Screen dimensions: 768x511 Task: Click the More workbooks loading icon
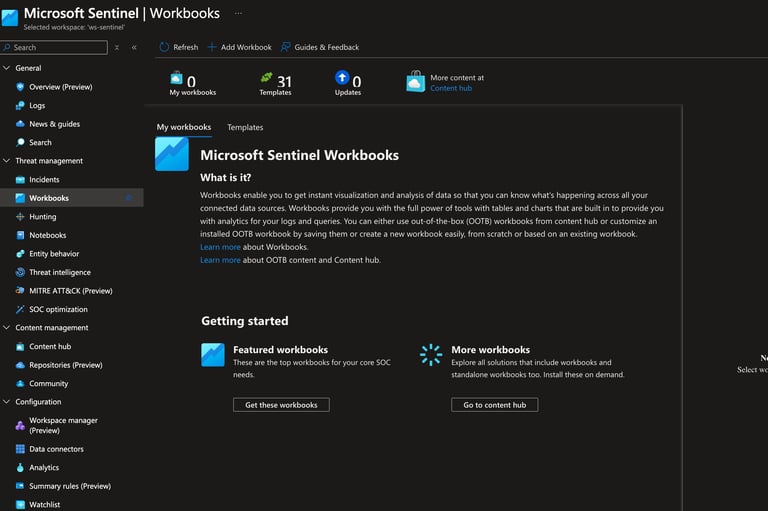click(431, 355)
